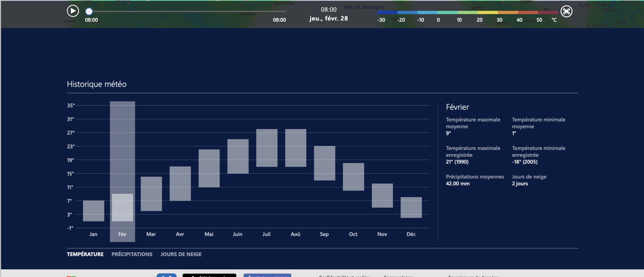Switch to the TEMPÉRATURE tab
Viewport: 644px width, 277px height.
pos(85,254)
